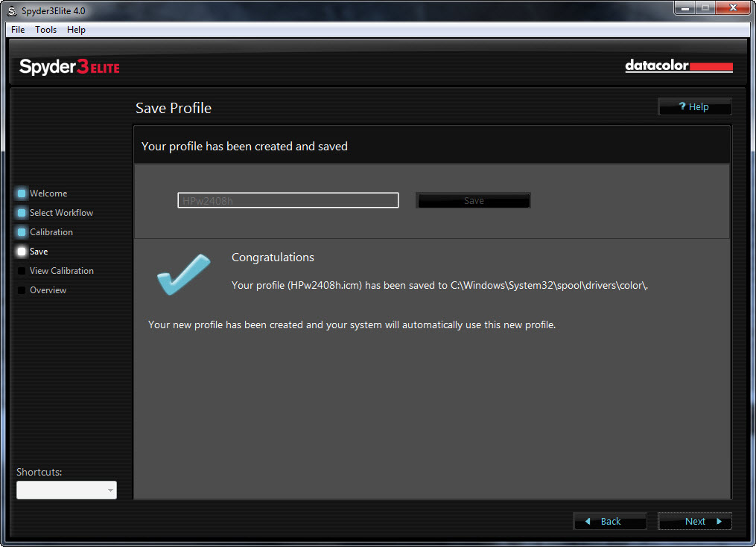The image size is (756, 547).
Task: Open the Shortcuts dropdown
Action: point(66,490)
